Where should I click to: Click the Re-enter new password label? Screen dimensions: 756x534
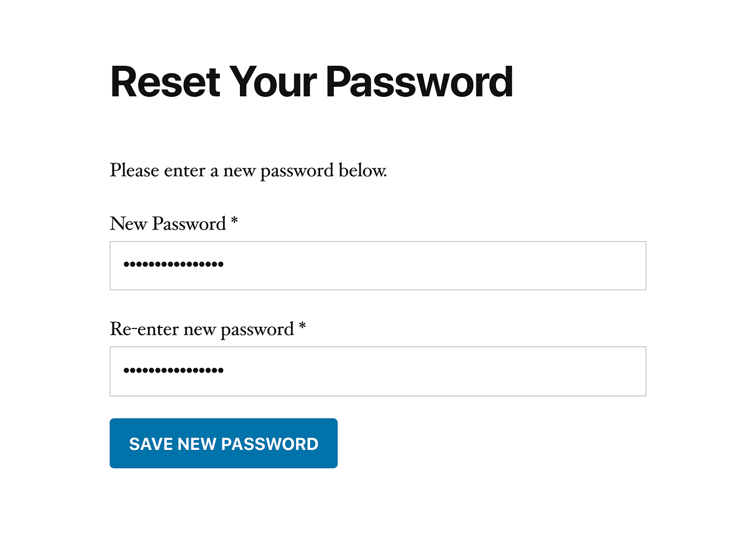[203, 329]
